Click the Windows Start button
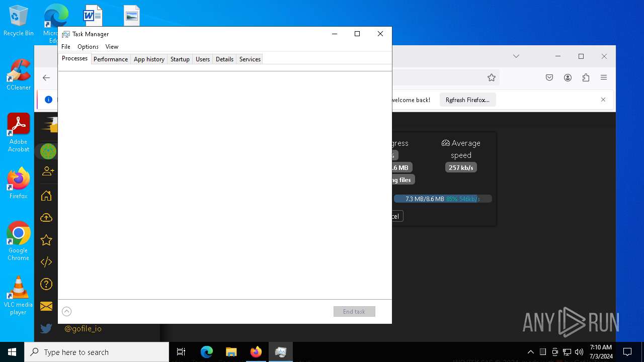 (x=12, y=352)
